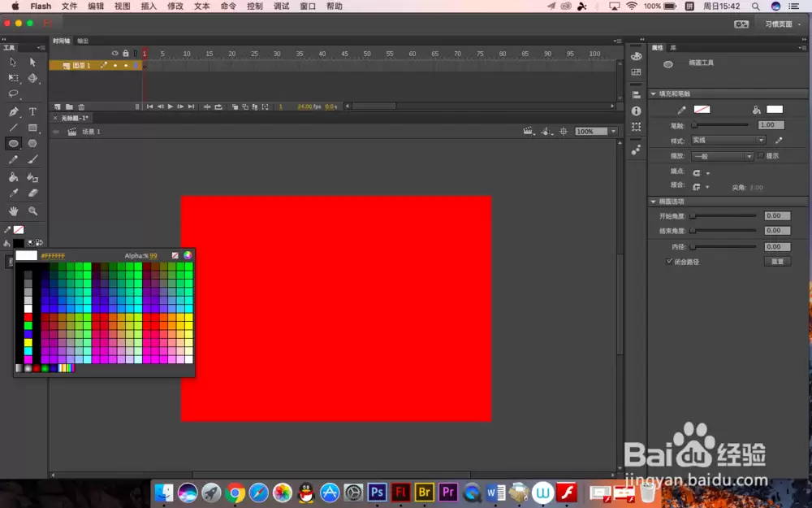Select the Pencil tool
812x508 pixels.
14,159
